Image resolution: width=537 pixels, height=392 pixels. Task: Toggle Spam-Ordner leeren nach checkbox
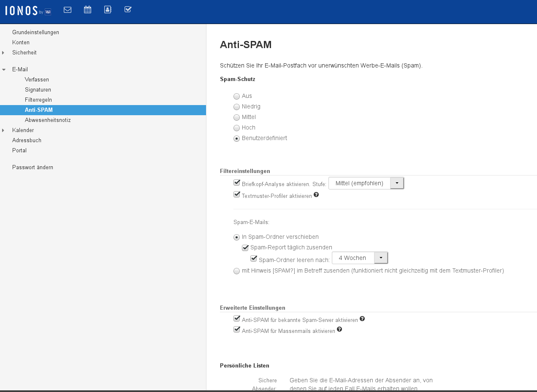click(x=254, y=259)
